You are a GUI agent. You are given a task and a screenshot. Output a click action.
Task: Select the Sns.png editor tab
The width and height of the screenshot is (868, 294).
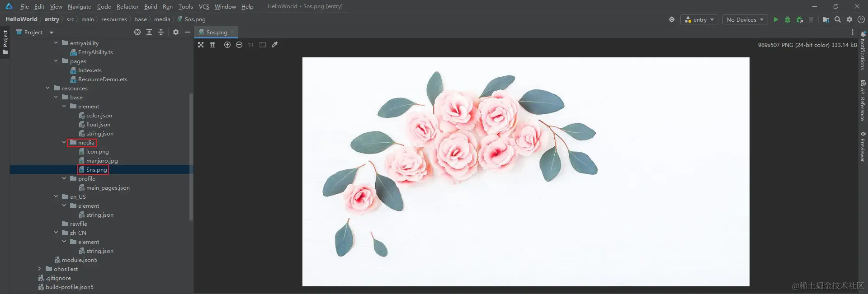pyautogui.click(x=217, y=32)
